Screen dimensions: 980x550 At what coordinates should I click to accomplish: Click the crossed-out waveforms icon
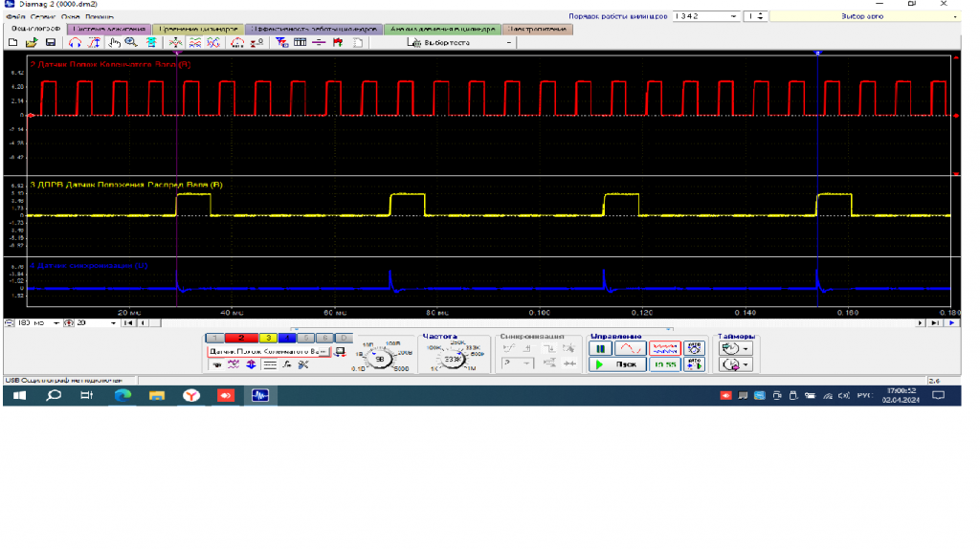click(213, 42)
